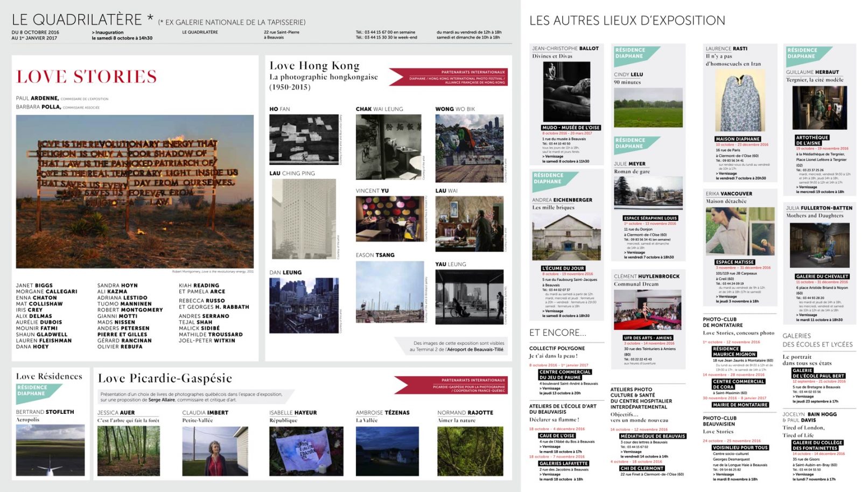
Task: Click the Love Stories neon text photo
Action: [x=135, y=191]
